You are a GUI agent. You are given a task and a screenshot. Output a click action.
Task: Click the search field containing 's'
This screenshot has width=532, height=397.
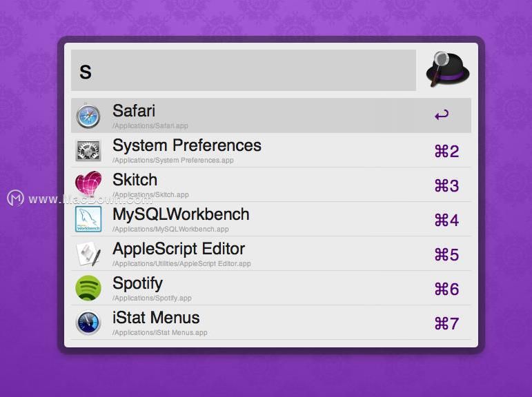244,70
